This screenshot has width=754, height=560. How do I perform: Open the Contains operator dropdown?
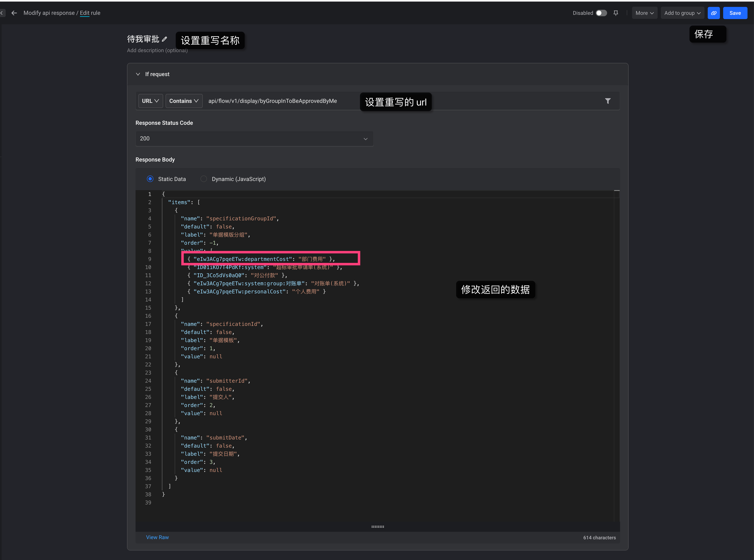184,101
